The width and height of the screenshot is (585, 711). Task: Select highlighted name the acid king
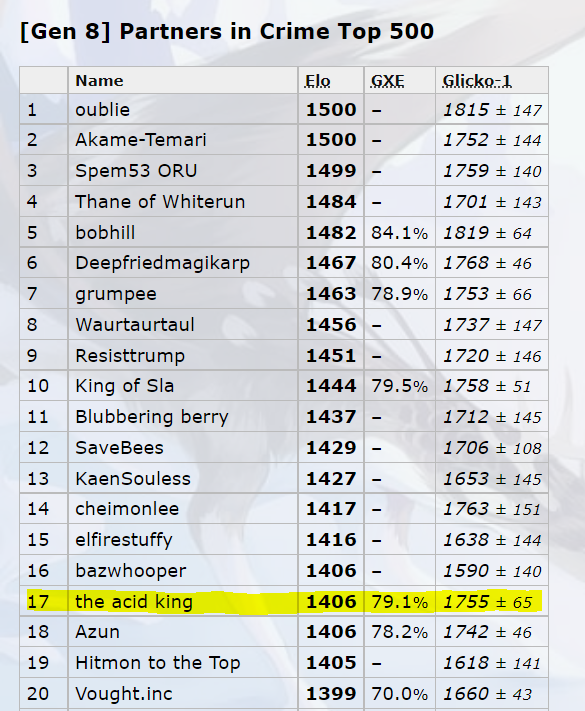(x=134, y=602)
